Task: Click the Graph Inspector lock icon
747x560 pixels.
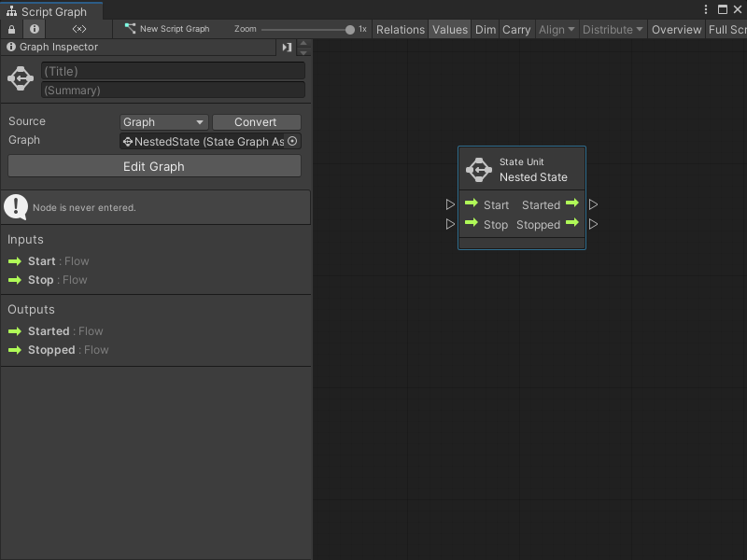Action: pyautogui.click(x=9, y=29)
